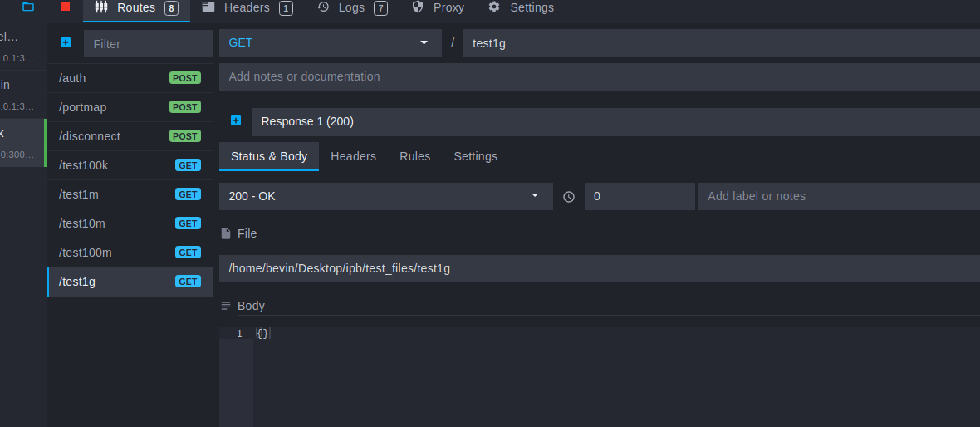Click the routes Filter field
980x427 pixels.
(x=148, y=44)
